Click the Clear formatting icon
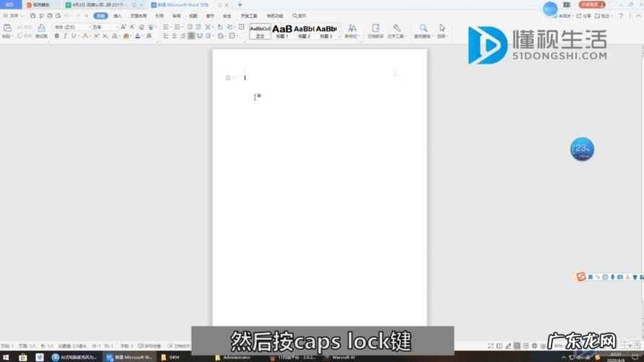This screenshot has width=644, height=362. click(x=142, y=27)
